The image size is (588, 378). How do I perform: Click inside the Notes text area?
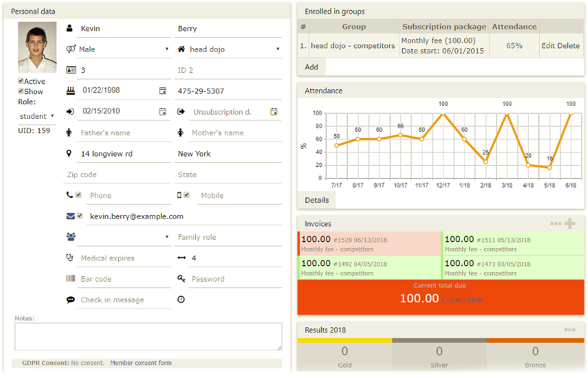[147, 336]
